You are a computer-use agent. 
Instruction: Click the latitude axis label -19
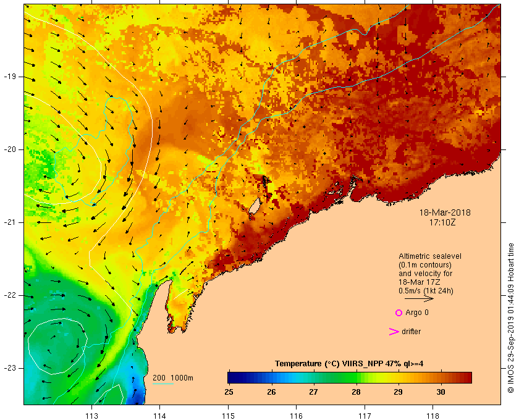click(x=10, y=77)
